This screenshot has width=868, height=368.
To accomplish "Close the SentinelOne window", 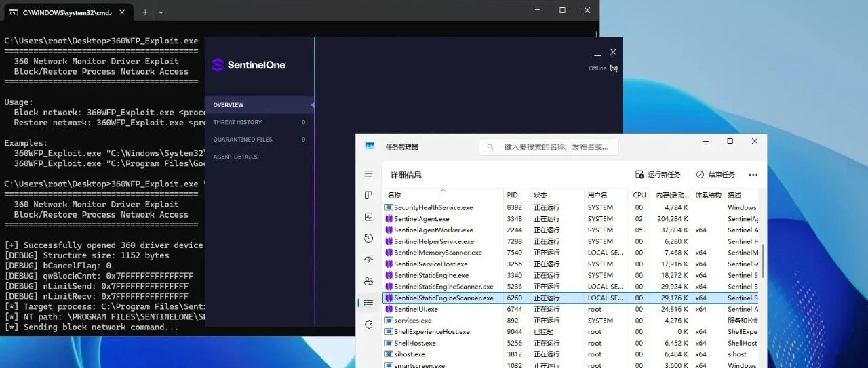I will tap(613, 52).
